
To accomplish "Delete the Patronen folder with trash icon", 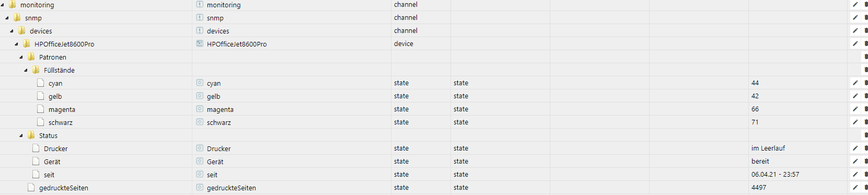I will click(x=866, y=56).
